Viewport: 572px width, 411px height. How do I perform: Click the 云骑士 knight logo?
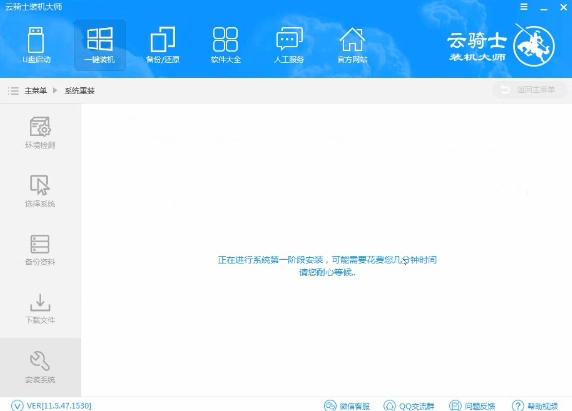tap(534, 46)
